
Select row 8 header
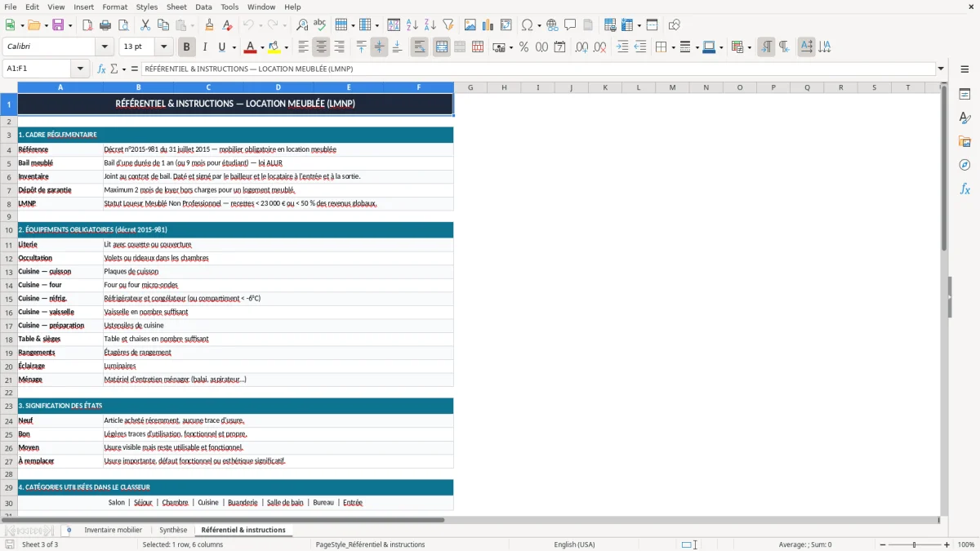(x=9, y=203)
